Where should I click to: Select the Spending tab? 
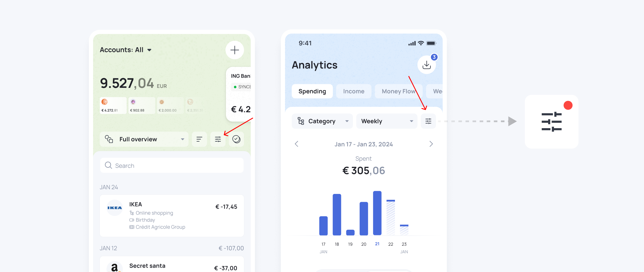click(312, 92)
